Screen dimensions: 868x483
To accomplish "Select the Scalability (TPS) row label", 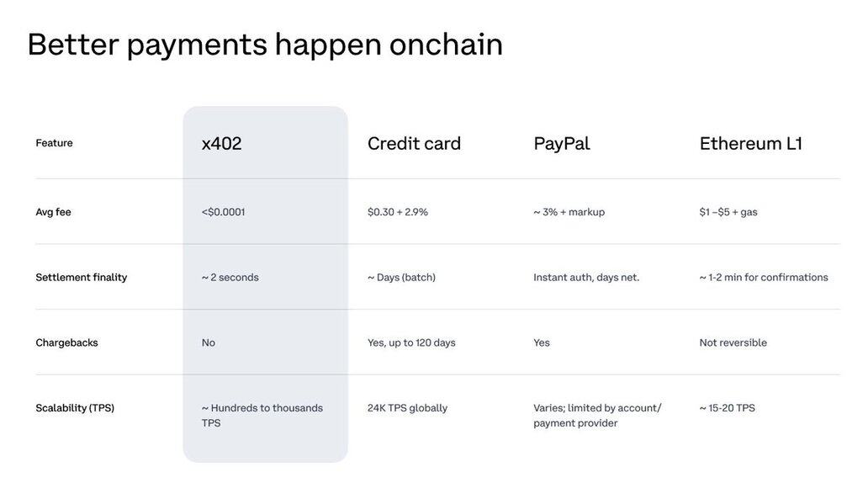I will tap(75, 408).
